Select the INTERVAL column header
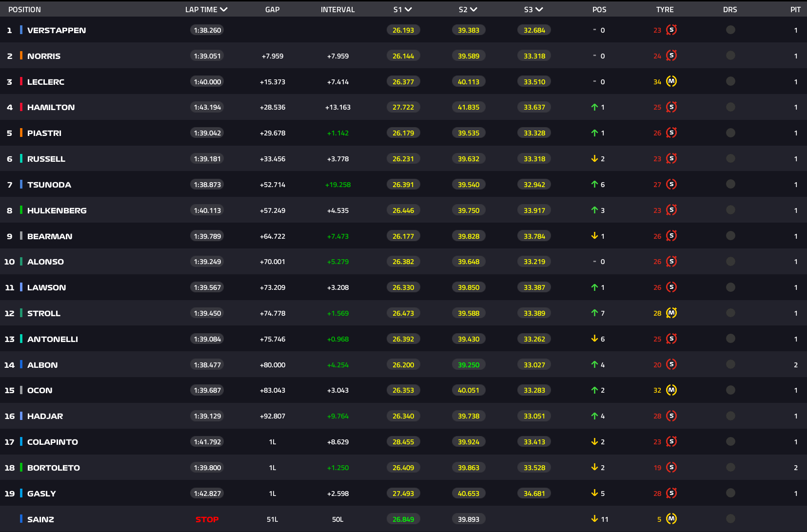This screenshot has width=807, height=532. [337, 9]
